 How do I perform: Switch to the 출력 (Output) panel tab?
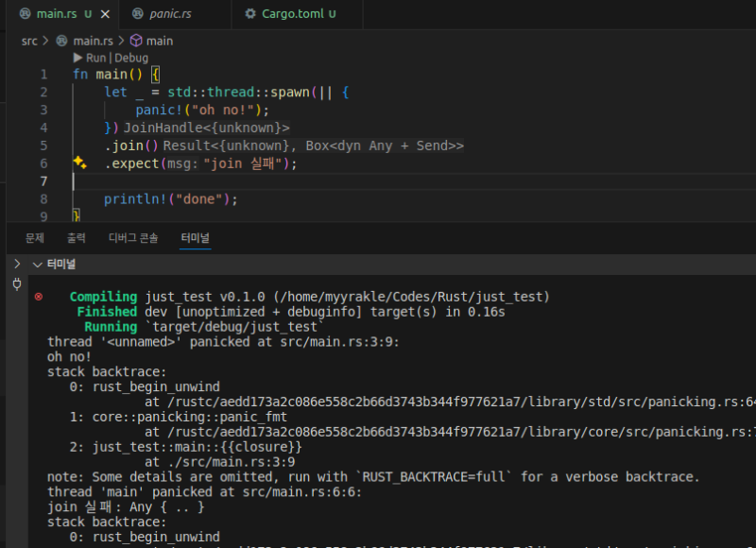(77, 238)
